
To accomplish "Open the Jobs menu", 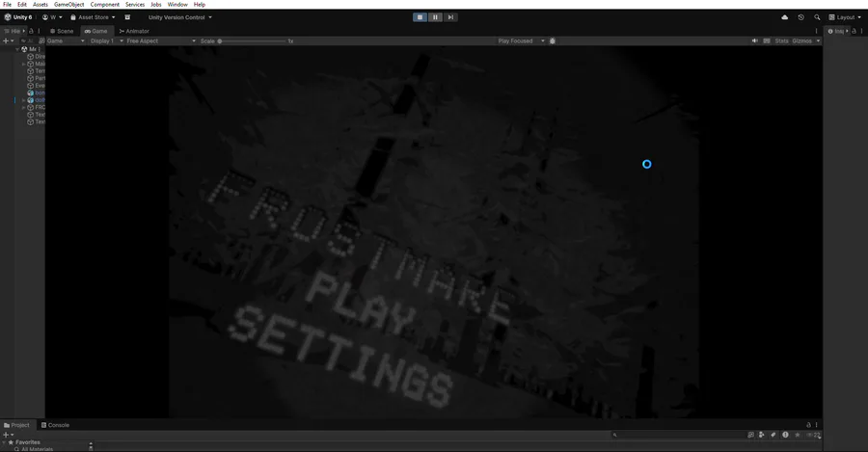I will (x=156, y=5).
